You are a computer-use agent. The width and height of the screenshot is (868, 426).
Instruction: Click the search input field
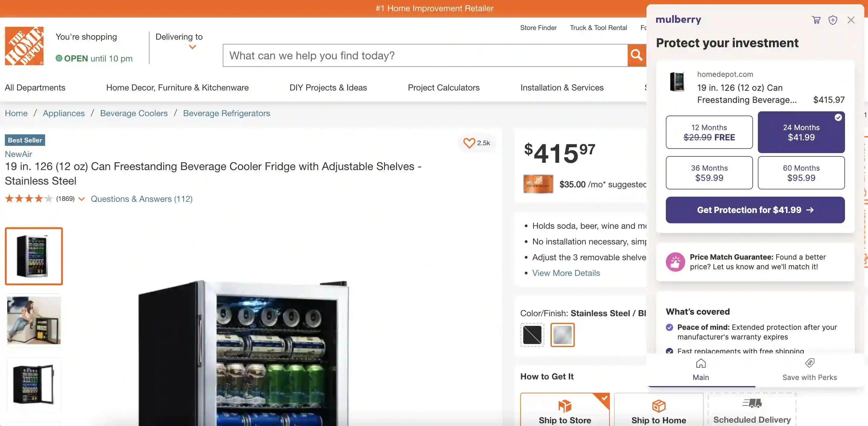click(x=425, y=55)
